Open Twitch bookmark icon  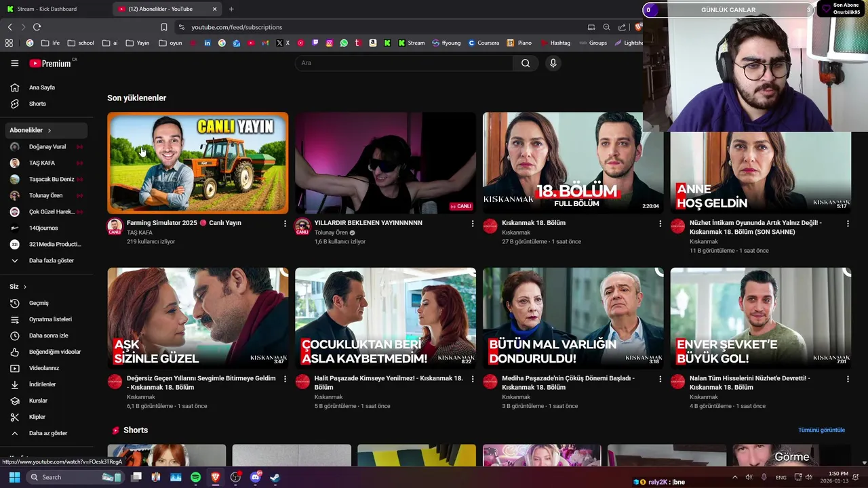(315, 43)
